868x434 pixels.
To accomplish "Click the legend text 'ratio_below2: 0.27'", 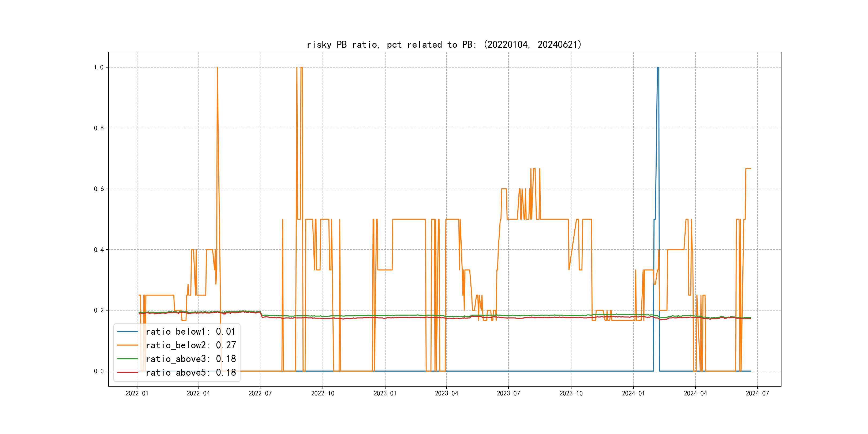I will pos(190,345).
